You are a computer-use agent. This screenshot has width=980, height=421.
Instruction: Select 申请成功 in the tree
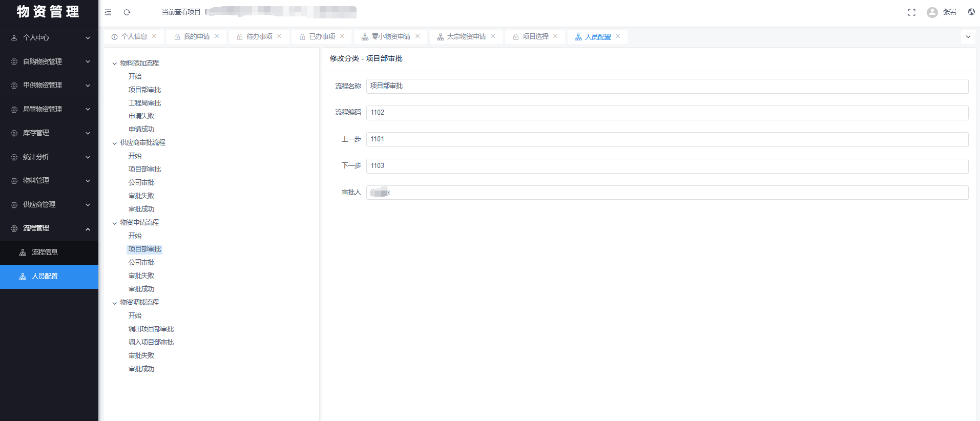point(141,130)
